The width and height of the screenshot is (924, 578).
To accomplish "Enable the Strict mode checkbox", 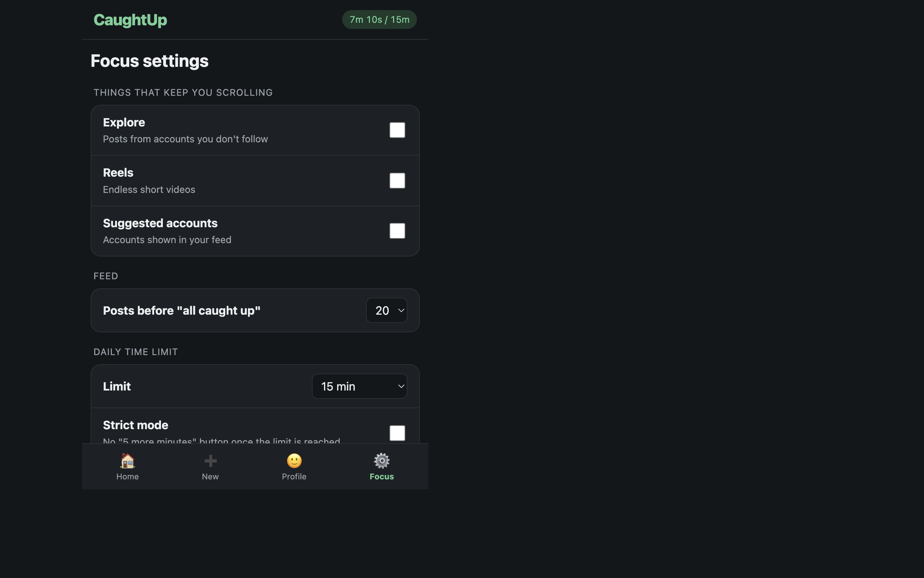I will (x=397, y=433).
